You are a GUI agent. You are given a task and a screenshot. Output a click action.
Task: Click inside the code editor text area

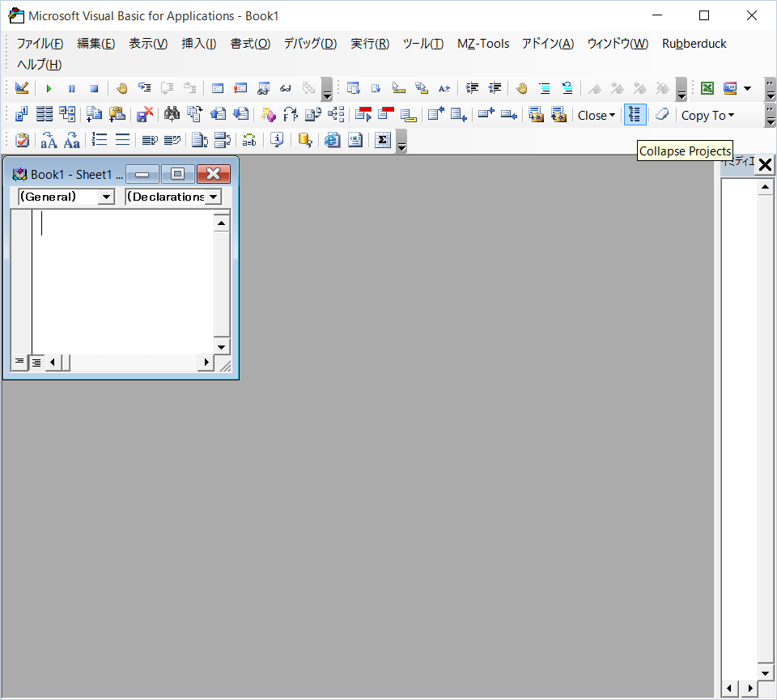point(123,282)
